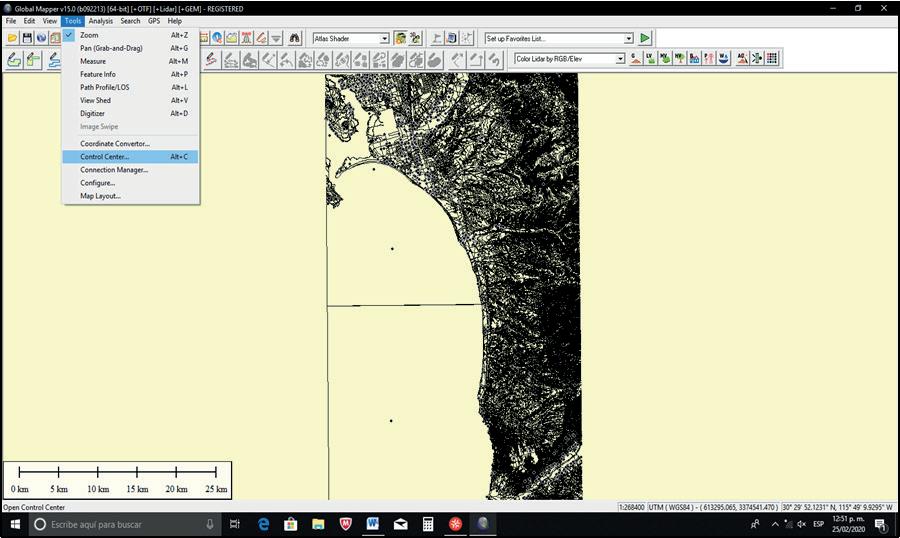This screenshot has height=538, width=900.
Task: Click Configure in the Tools menu
Action: coord(97,183)
